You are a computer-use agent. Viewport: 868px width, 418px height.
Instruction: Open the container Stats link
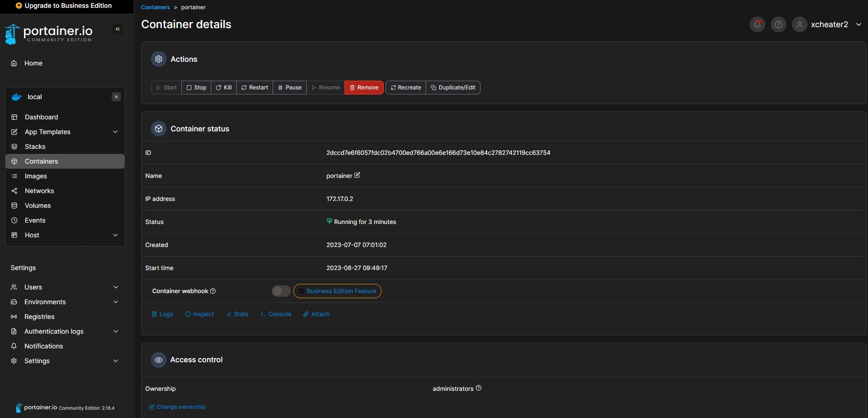tap(237, 314)
